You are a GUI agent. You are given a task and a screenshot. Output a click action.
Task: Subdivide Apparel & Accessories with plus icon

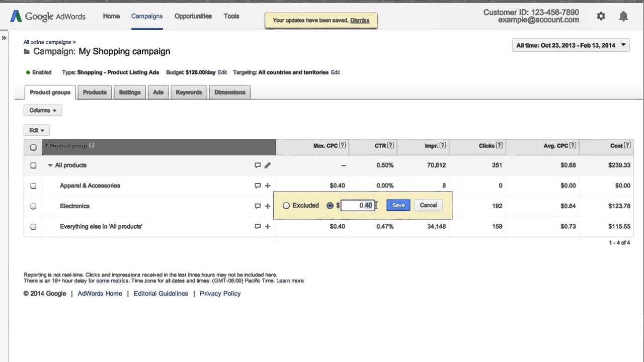tap(268, 186)
